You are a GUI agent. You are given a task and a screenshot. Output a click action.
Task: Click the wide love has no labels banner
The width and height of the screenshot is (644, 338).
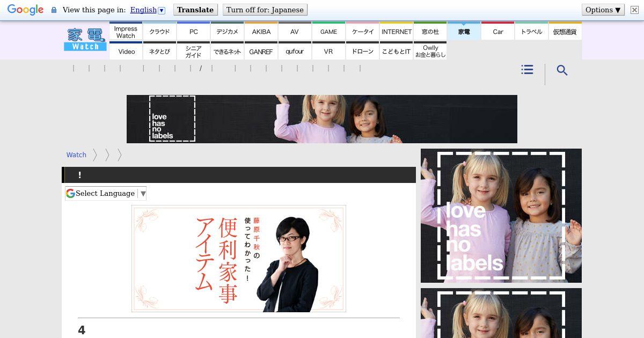(x=322, y=119)
